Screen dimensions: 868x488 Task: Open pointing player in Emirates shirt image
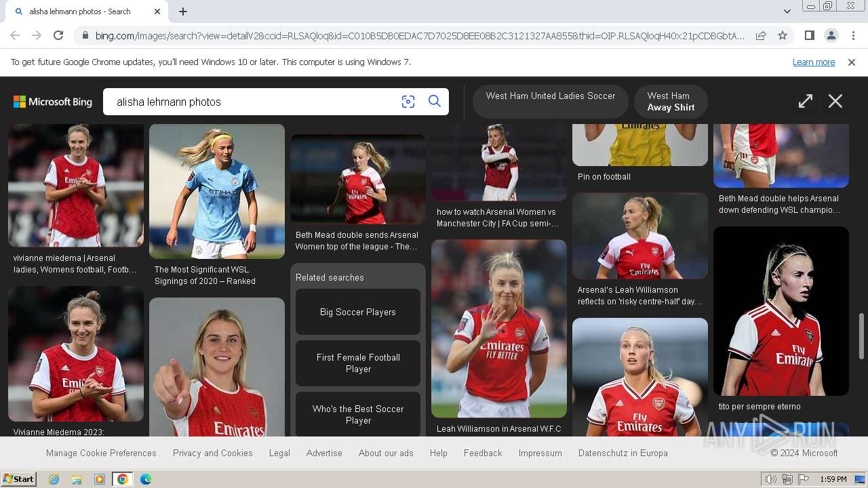click(217, 367)
